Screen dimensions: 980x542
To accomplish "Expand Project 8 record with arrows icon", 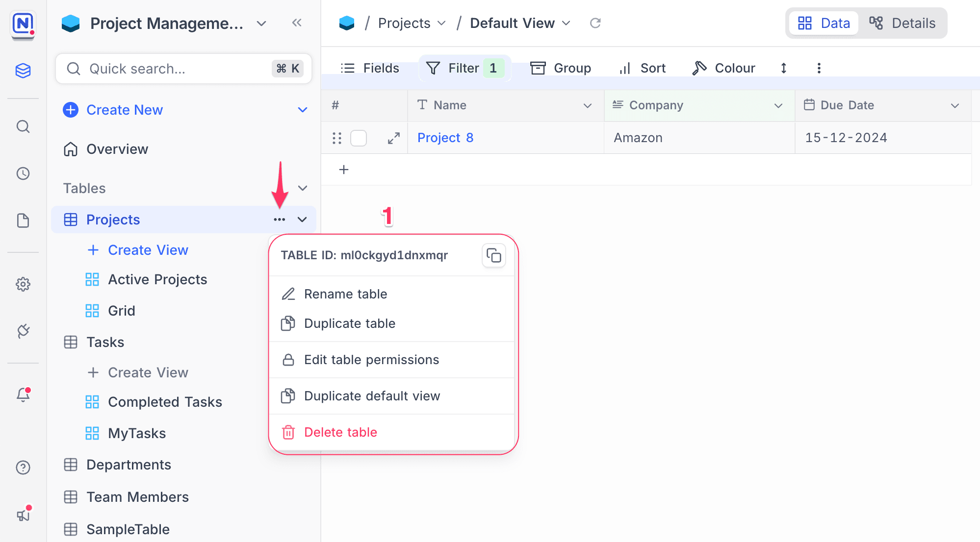I will coord(393,138).
